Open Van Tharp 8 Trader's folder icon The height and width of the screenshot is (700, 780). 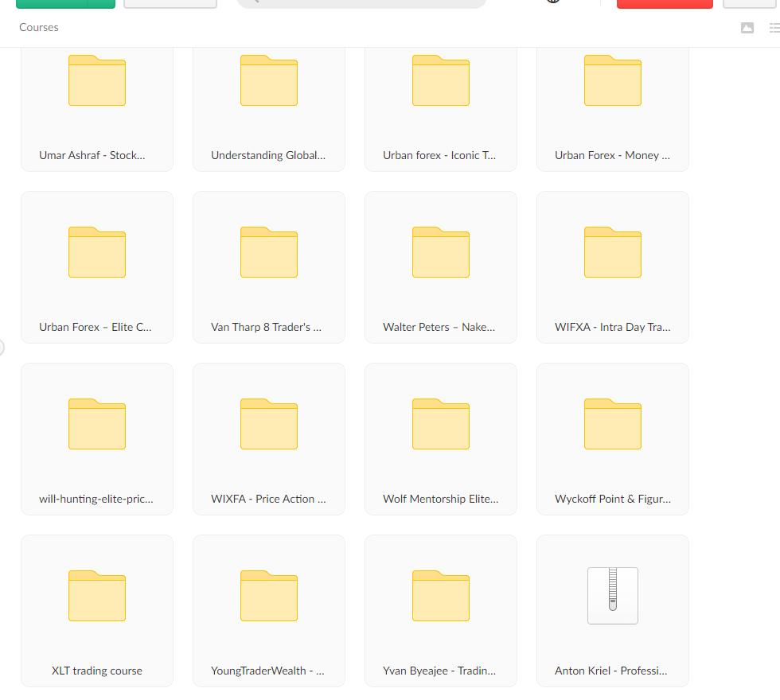coord(269,252)
